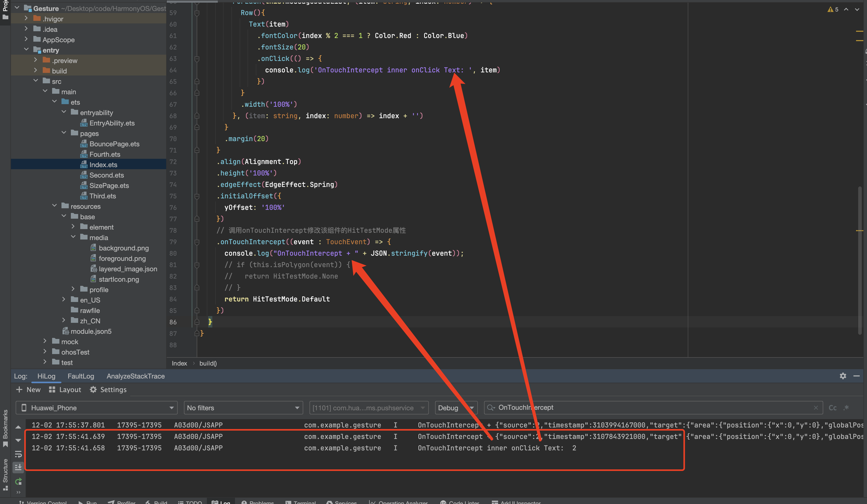
Task: Expand the .hvigor folder
Action: 26,18
